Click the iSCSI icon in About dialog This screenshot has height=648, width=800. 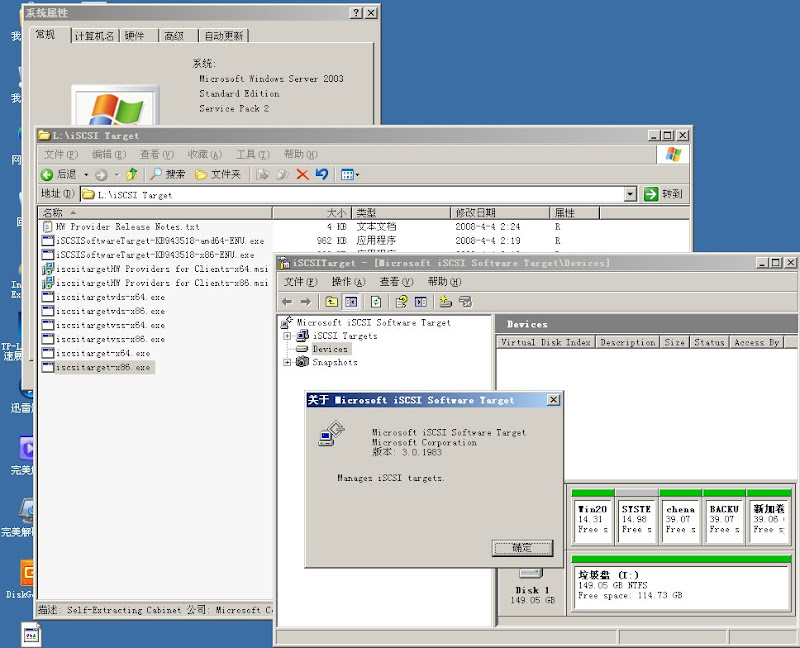coord(332,434)
